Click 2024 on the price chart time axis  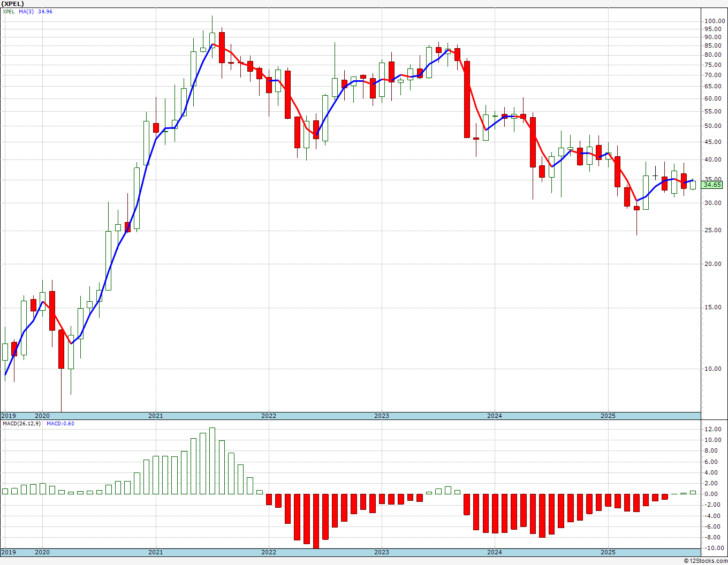pos(495,416)
